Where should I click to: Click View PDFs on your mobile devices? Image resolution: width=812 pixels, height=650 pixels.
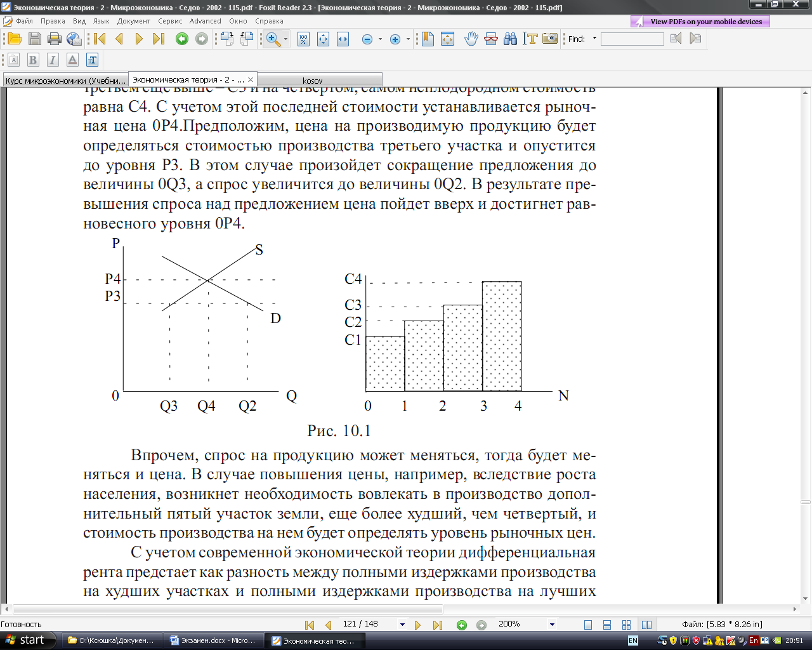pyautogui.click(x=700, y=22)
